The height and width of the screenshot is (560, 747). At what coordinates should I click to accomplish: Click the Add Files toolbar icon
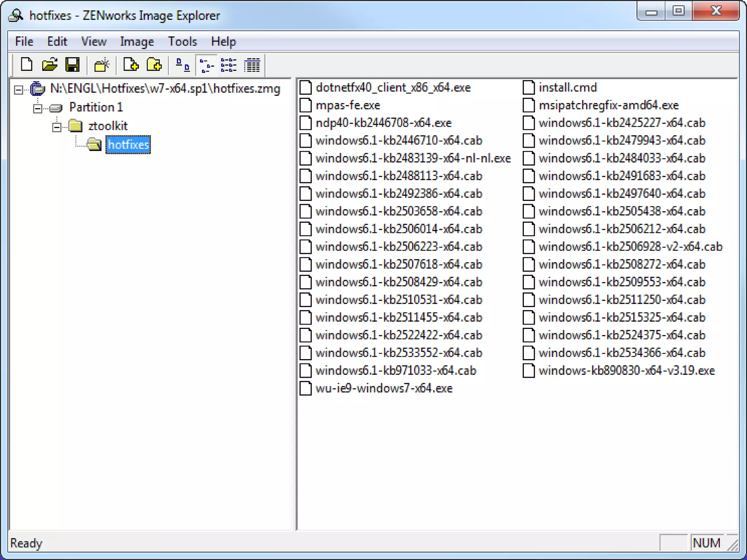coord(131,65)
